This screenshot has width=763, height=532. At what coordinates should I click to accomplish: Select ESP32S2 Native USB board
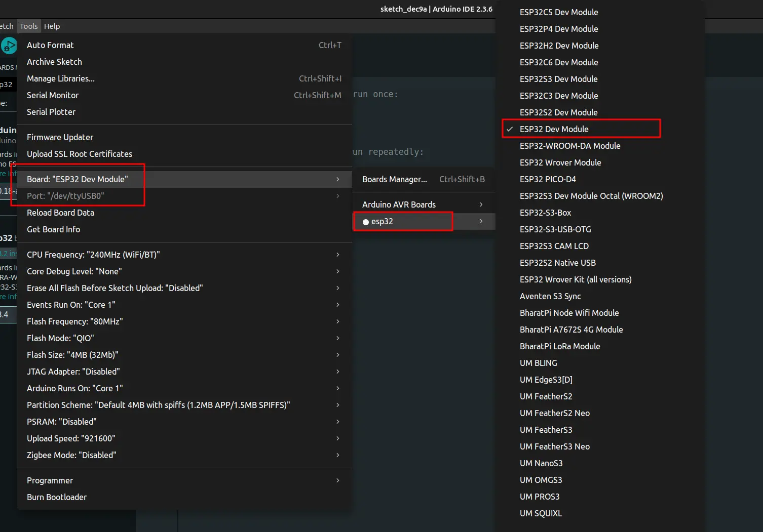(x=600, y=263)
